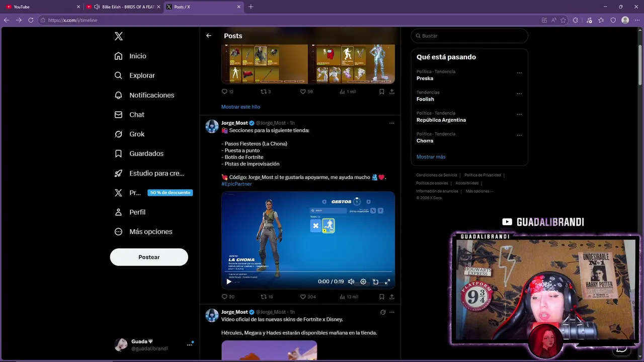Open Condiciones de Servicio link
Screen dimensions: 644x362
[436, 175]
